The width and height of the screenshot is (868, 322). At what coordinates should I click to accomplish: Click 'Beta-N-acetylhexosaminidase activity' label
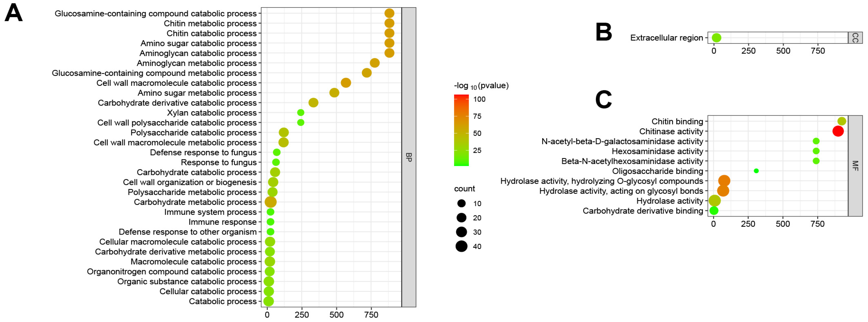(632, 161)
